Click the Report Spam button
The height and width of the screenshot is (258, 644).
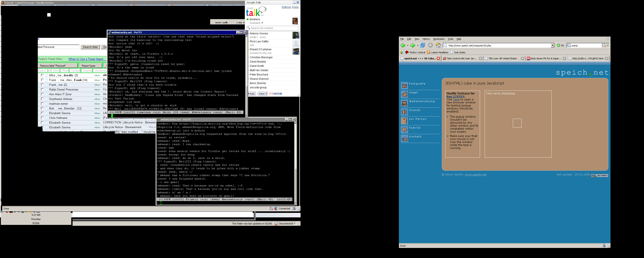91,66
